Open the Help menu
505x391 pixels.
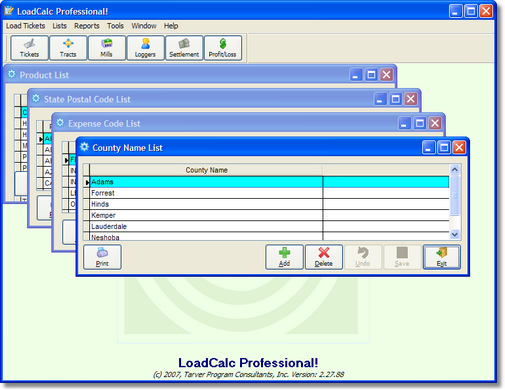point(171,26)
